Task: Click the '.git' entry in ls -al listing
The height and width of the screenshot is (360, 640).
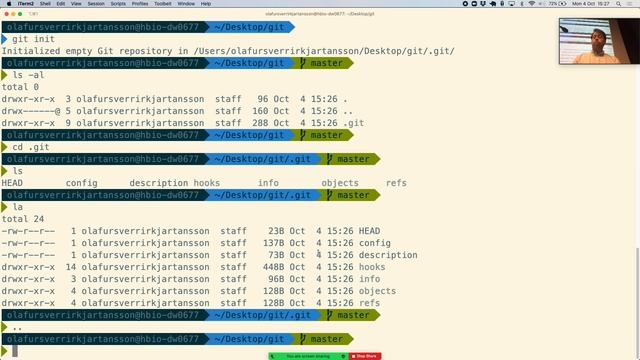Action: 353,123
